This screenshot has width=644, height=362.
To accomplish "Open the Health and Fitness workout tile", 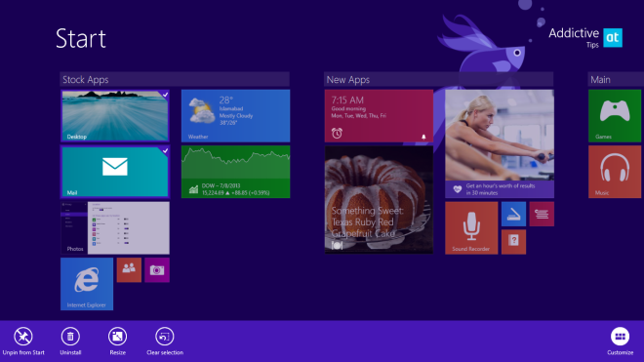I will tap(500, 143).
